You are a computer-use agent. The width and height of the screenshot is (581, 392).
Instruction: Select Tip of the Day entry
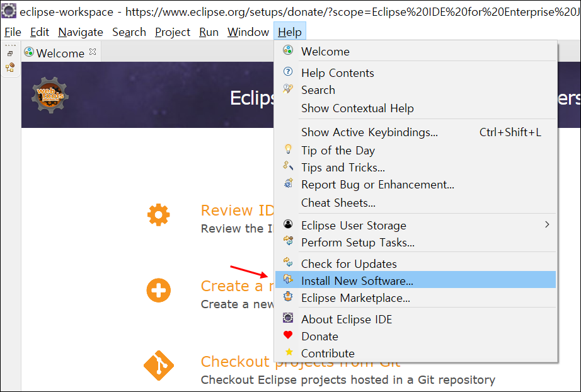[x=415, y=151]
